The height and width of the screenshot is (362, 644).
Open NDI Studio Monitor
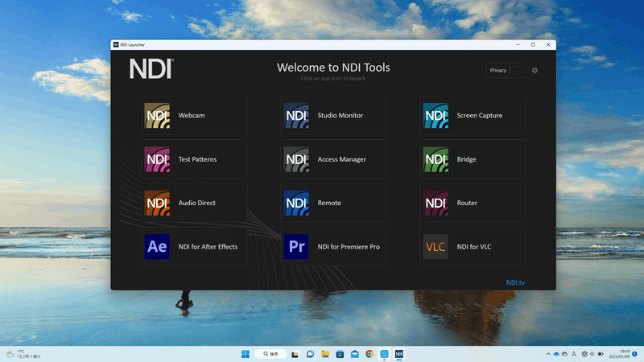(333, 115)
